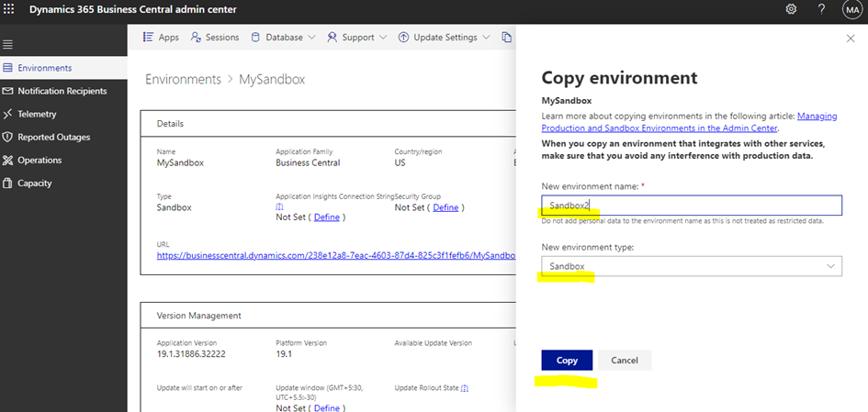This screenshot has height=412, width=868.
Task: Click the Sessions people icon
Action: (196, 37)
